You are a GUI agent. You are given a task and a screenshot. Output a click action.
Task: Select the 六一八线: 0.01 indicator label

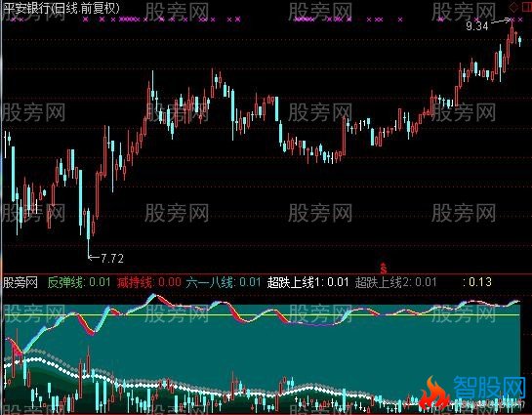tap(224, 282)
